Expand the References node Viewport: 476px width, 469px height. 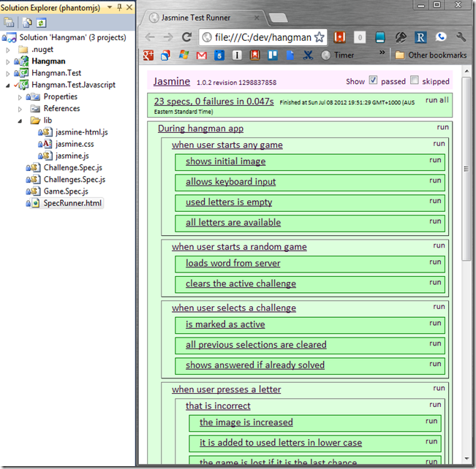pos(20,109)
